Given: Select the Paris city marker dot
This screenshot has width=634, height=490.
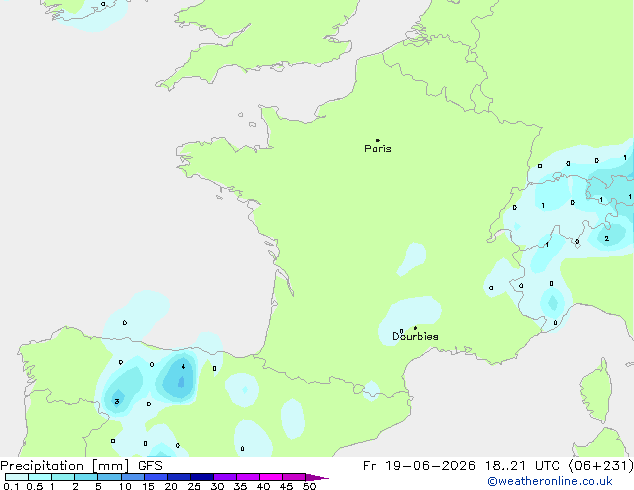Looking at the screenshot, I should click(378, 140).
